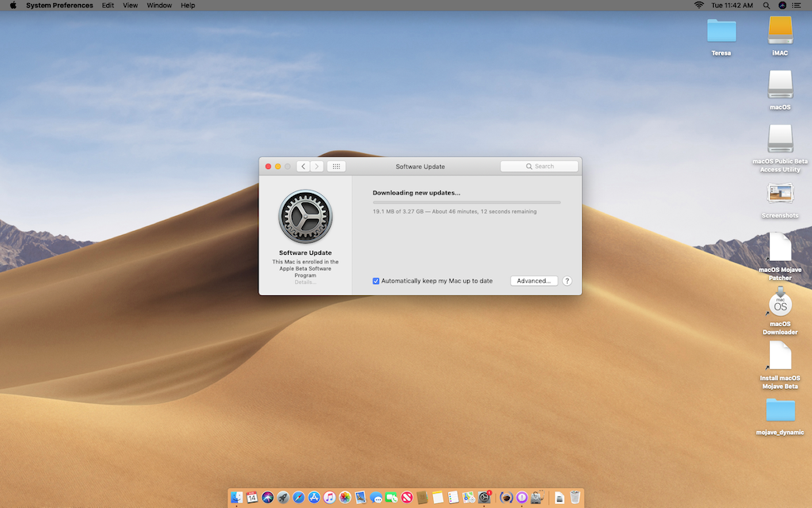Open the Trash in the Dock
The width and height of the screenshot is (812, 508).
tap(575, 498)
